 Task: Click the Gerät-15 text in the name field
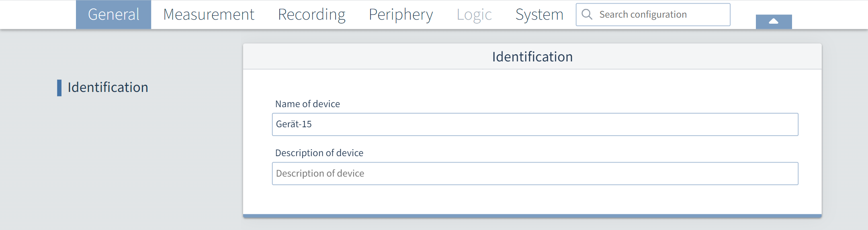294,124
